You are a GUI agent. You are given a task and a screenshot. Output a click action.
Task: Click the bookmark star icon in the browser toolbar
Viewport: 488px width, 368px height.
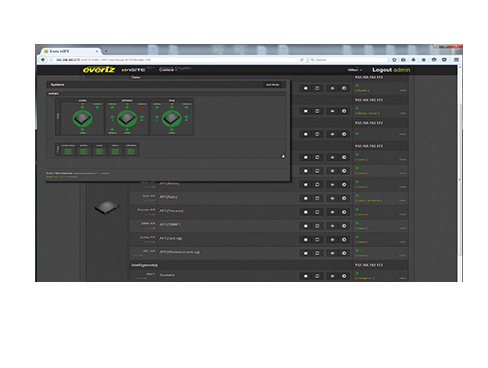[394, 60]
